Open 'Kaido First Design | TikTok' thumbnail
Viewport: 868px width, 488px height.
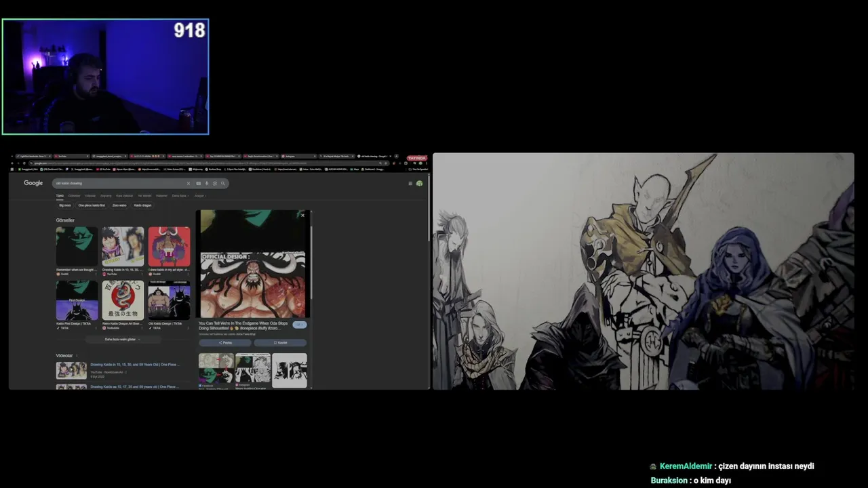(x=77, y=300)
